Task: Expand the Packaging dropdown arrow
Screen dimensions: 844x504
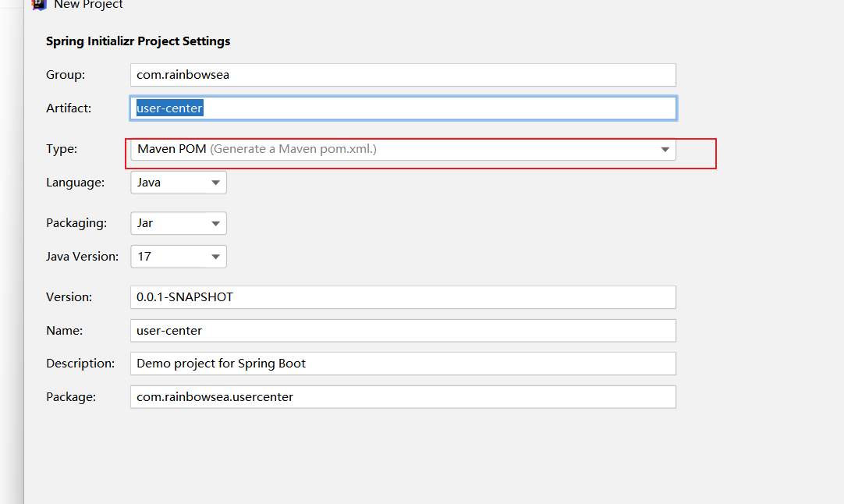Action: pyautogui.click(x=215, y=224)
